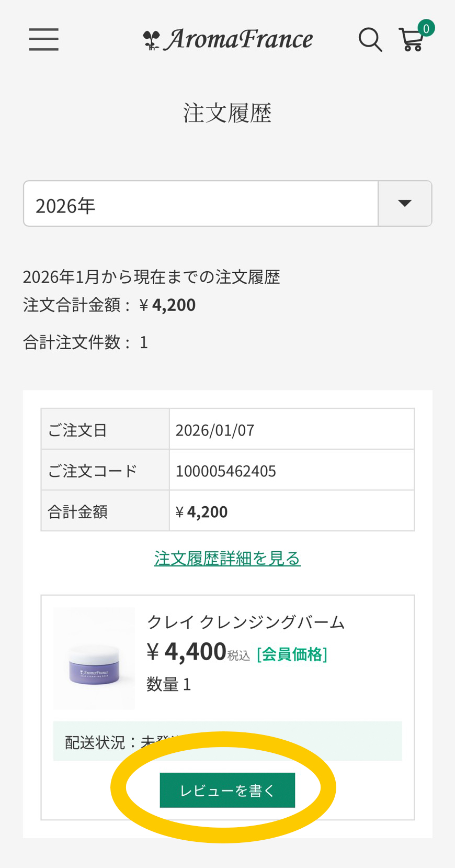Click the order code 100005462405

click(x=226, y=471)
